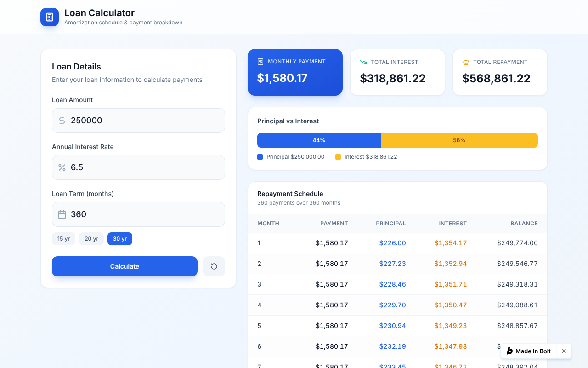
Task: Click the yellow Interest legend swatch
Action: [338, 157]
